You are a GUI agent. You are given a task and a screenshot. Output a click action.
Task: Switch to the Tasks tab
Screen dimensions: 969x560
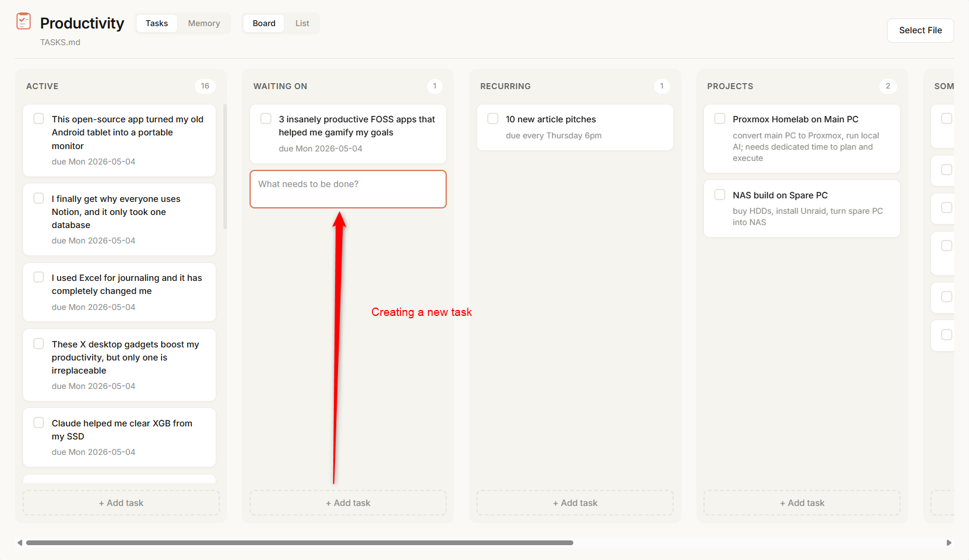tap(157, 23)
